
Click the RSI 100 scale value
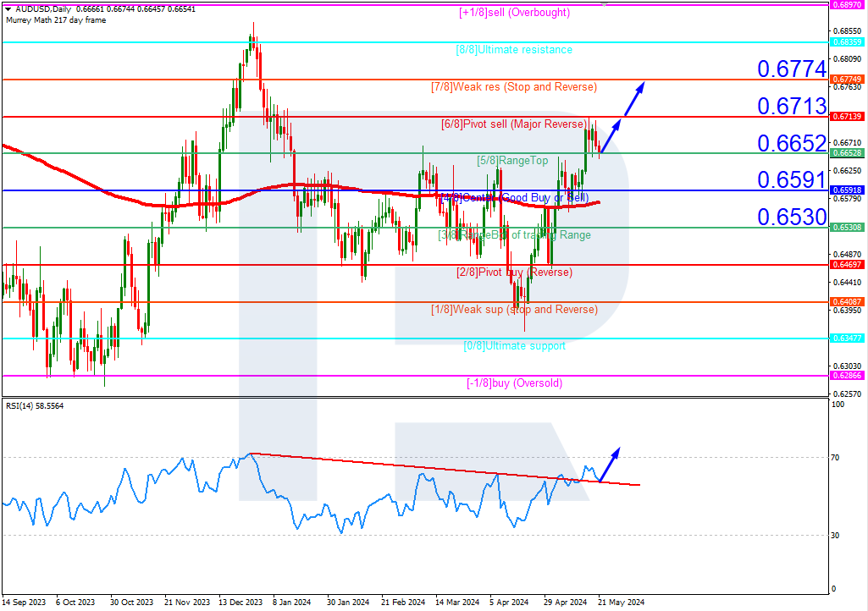coord(838,405)
